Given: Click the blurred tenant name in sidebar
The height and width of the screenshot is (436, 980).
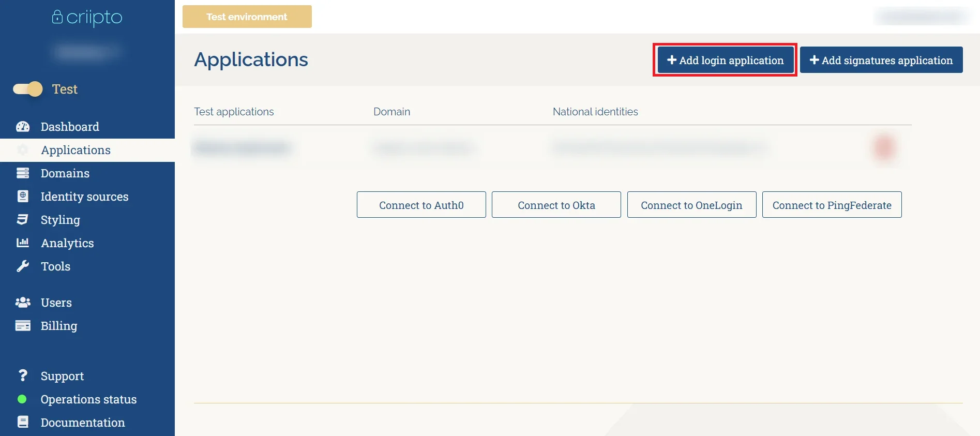Looking at the screenshot, I should pyautogui.click(x=87, y=52).
